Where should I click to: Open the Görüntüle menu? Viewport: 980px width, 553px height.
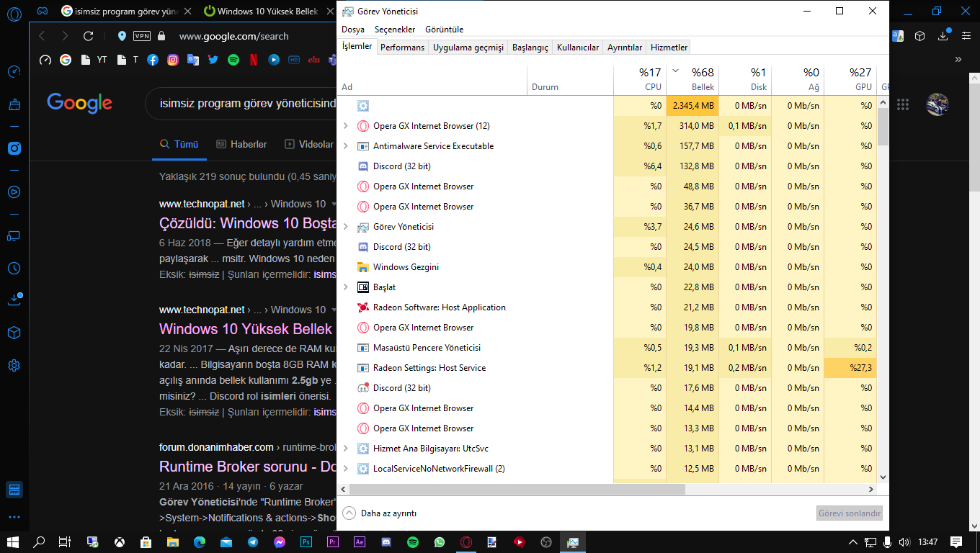pyautogui.click(x=445, y=30)
